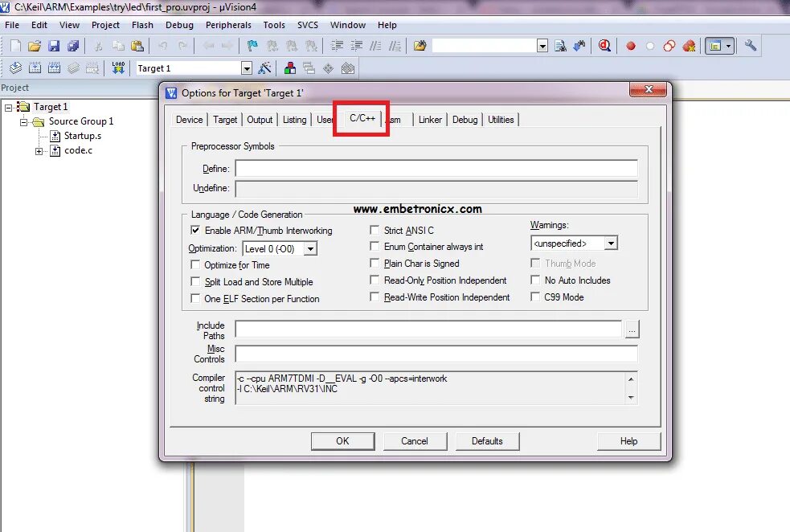Open the toolbar find text dropdown arrow
Screen dimensions: 790x532
tap(542, 46)
